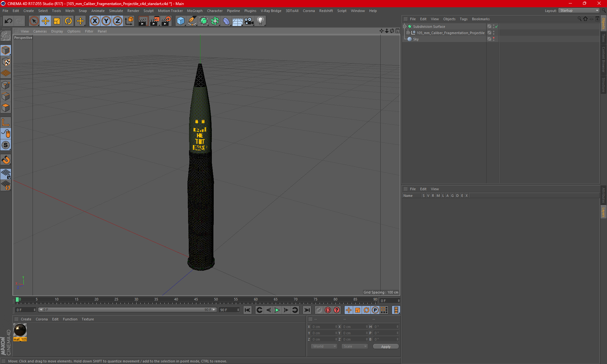Open the Edit Render Settings icon
This screenshot has height=364, width=607.
(166, 21)
